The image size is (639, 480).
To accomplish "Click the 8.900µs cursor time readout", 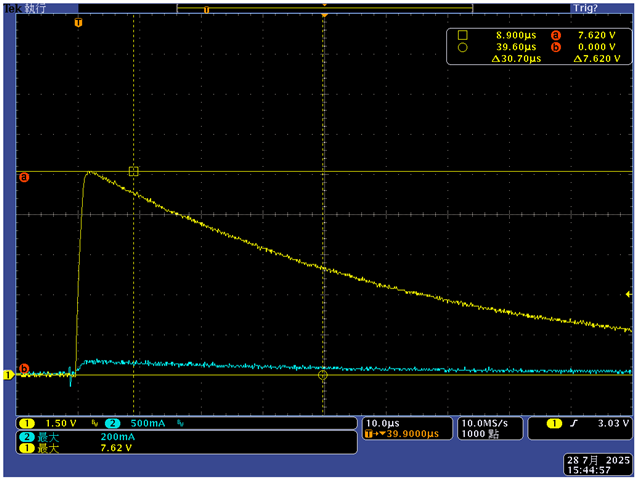I will [516, 35].
